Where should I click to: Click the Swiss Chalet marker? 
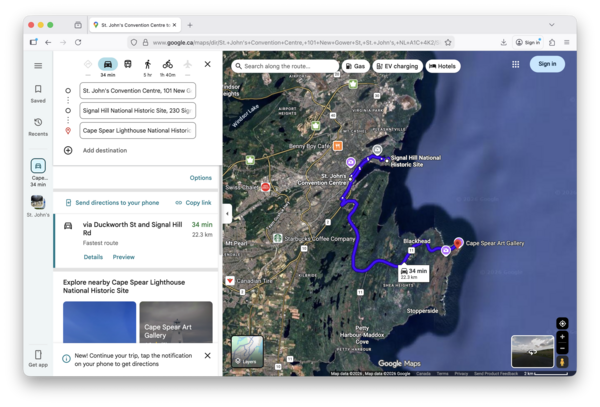click(265, 187)
